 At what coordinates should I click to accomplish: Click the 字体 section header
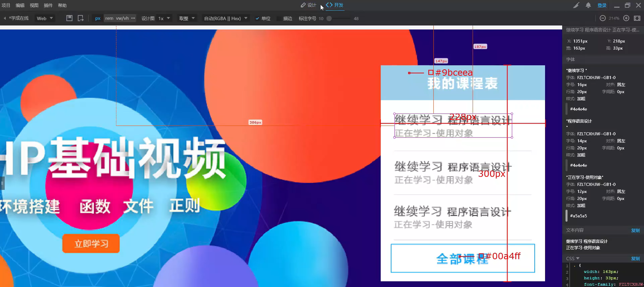click(x=571, y=59)
